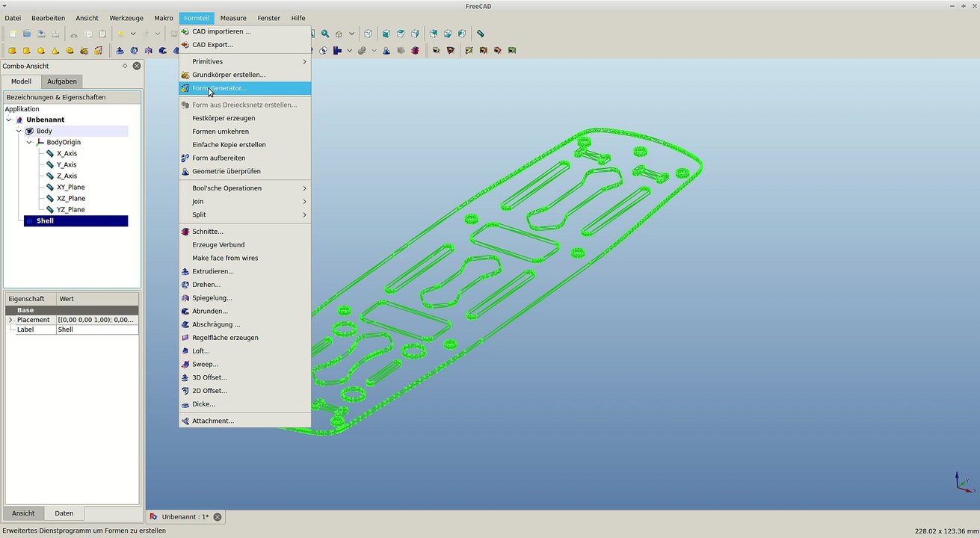Set the left view with the cube icon
Screen dimensions: 980x538
coord(462,34)
